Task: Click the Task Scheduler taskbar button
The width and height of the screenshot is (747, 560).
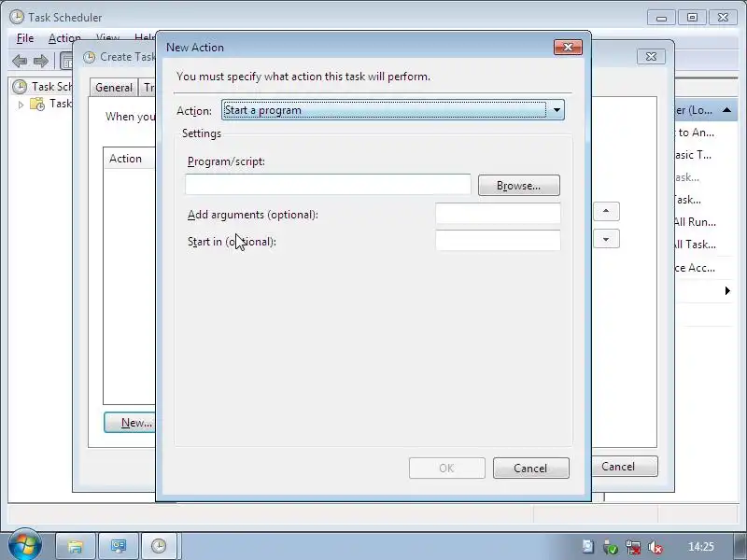Action: (x=159, y=546)
